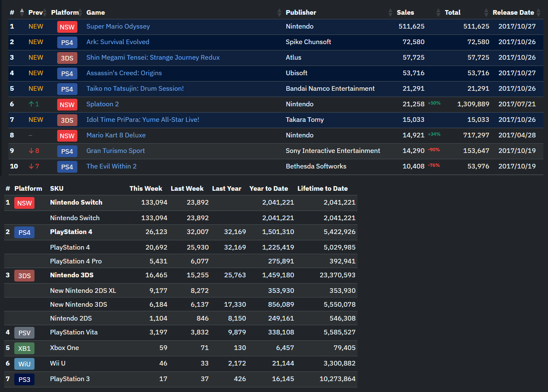Image resolution: width=548 pixels, height=392 pixels.
Task: Open the Ark: Survival Evolved link
Action: pyautogui.click(x=118, y=42)
